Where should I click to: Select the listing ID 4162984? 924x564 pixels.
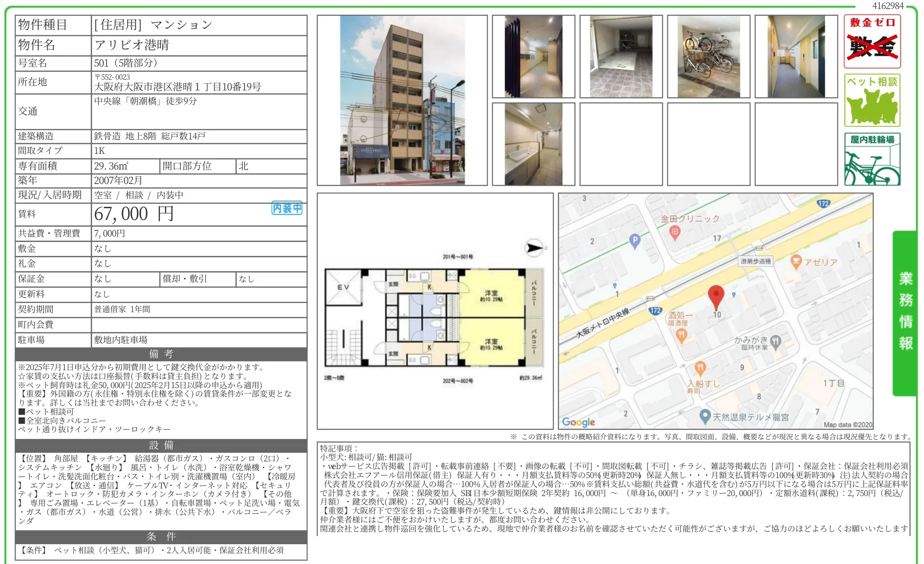coord(888,6)
